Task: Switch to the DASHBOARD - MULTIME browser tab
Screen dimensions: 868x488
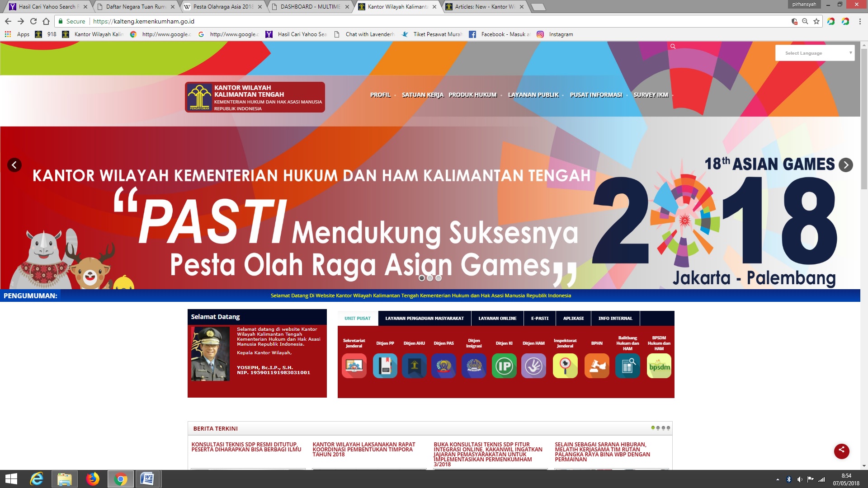Action: coord(310,7)
